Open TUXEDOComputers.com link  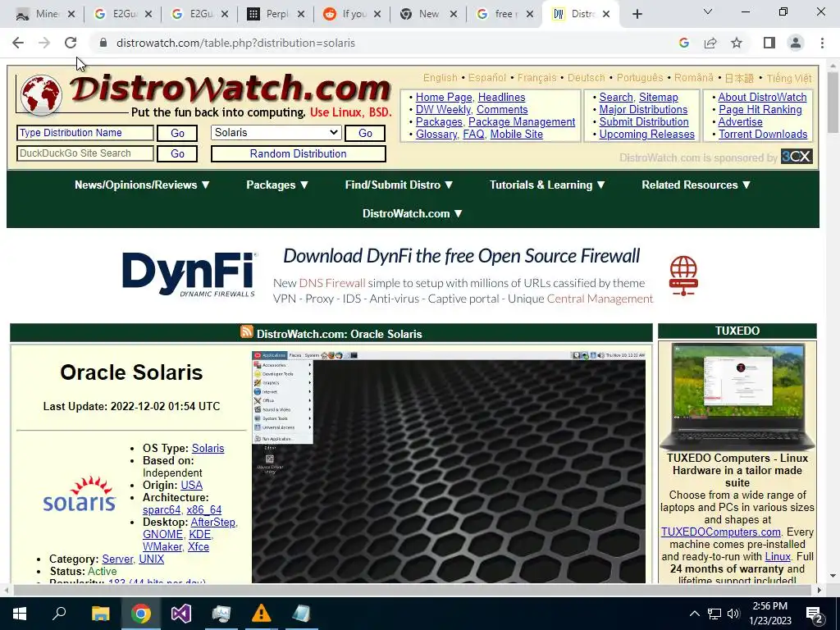point(720,532)
